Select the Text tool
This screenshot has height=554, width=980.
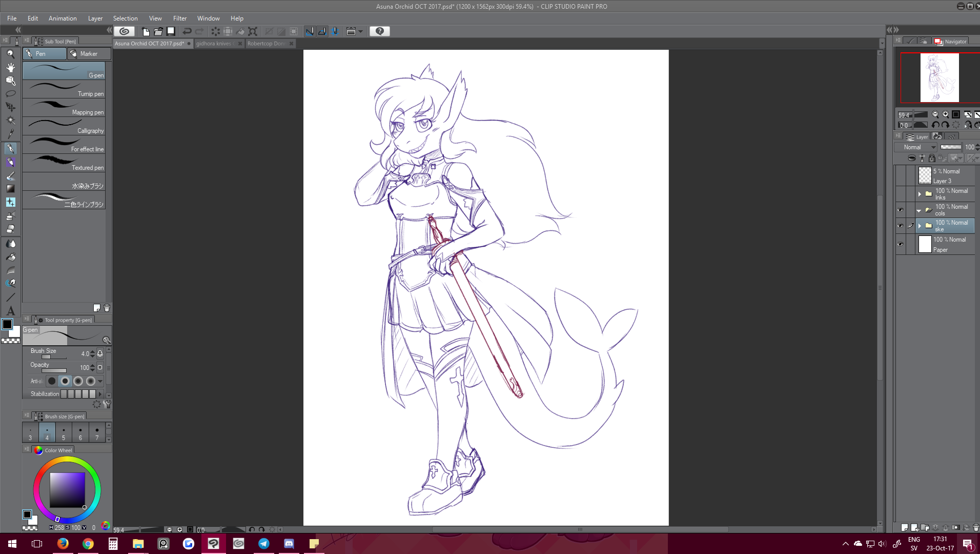10,310
